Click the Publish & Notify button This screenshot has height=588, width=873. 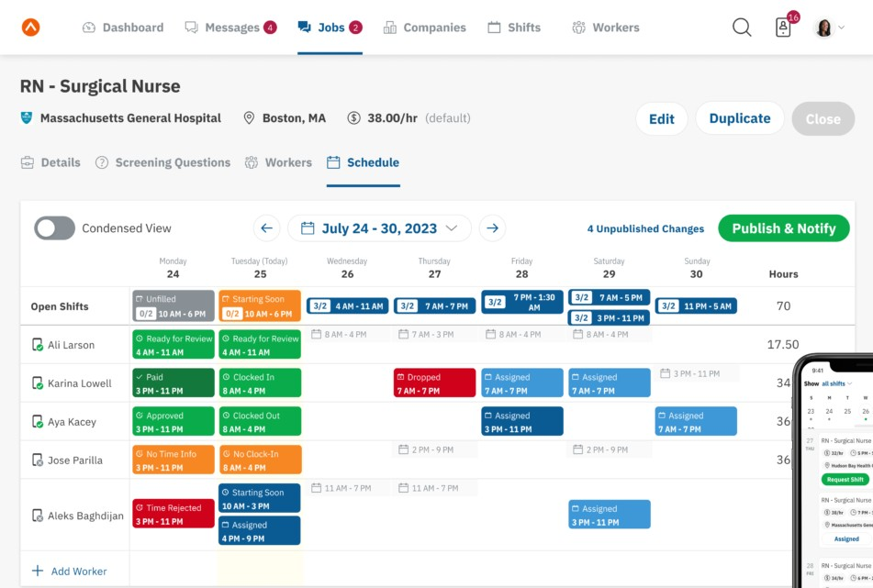point(784,228)
